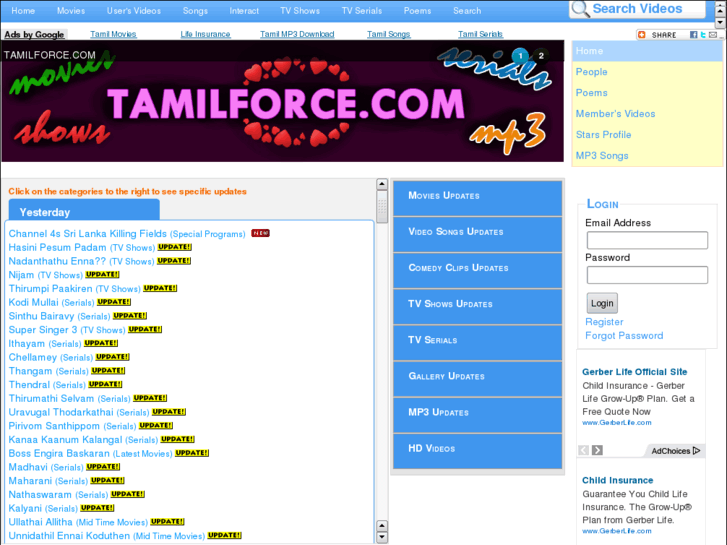
Task: Click the TV Shows Updates button
Action: point(478,307)
